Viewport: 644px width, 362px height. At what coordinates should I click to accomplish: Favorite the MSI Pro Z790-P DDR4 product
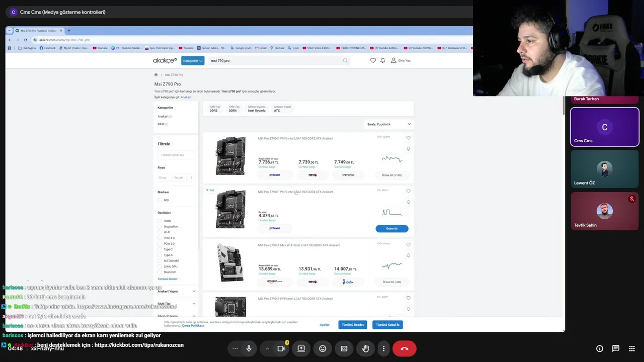408,191
